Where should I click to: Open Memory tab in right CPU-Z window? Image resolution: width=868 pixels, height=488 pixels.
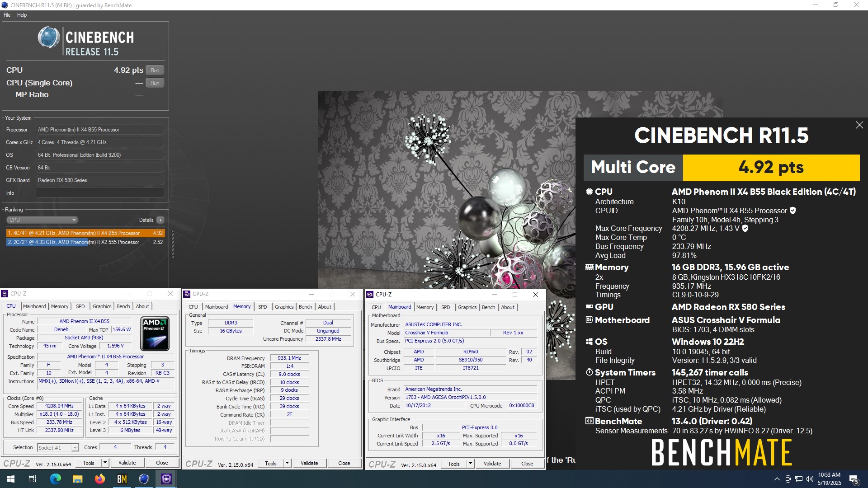point(425,307)
